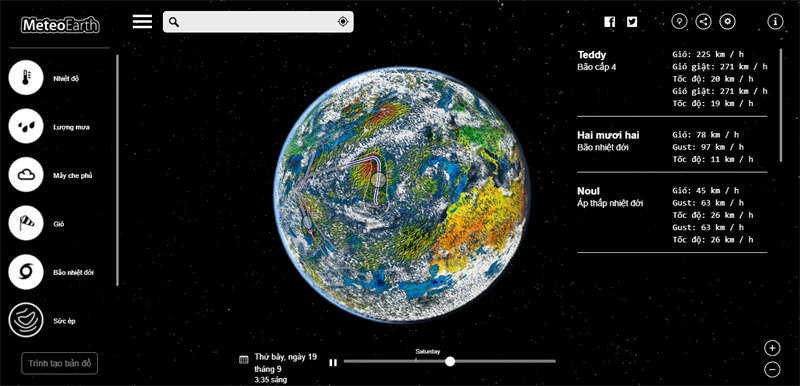The image size is (800, 386).
Task: Toggle the Mây che phủ cloud layer
Action: pos(26,175)
